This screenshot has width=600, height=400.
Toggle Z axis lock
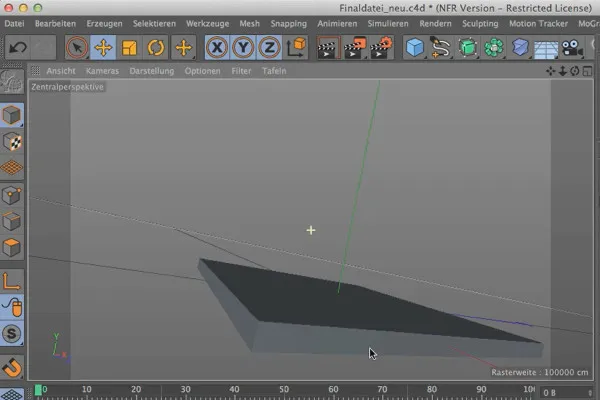(269, 47)
